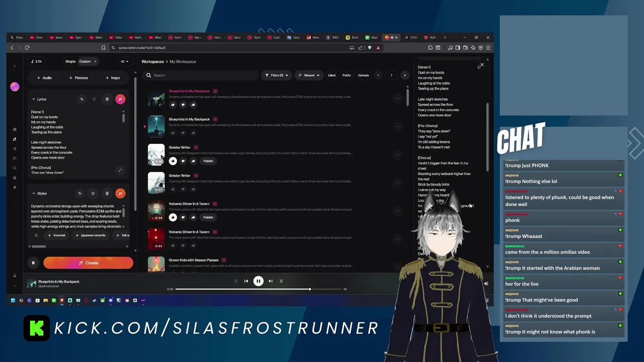Close the lyrics side panel

tap(481, 65)
